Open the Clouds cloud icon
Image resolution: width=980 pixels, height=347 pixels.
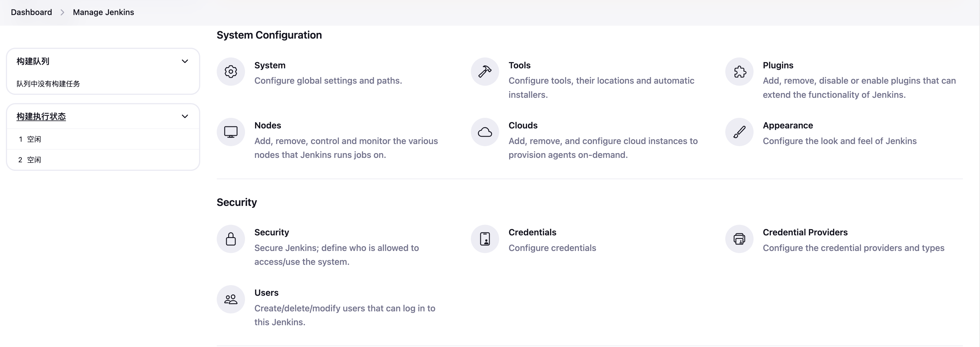[x=485, y=132]
